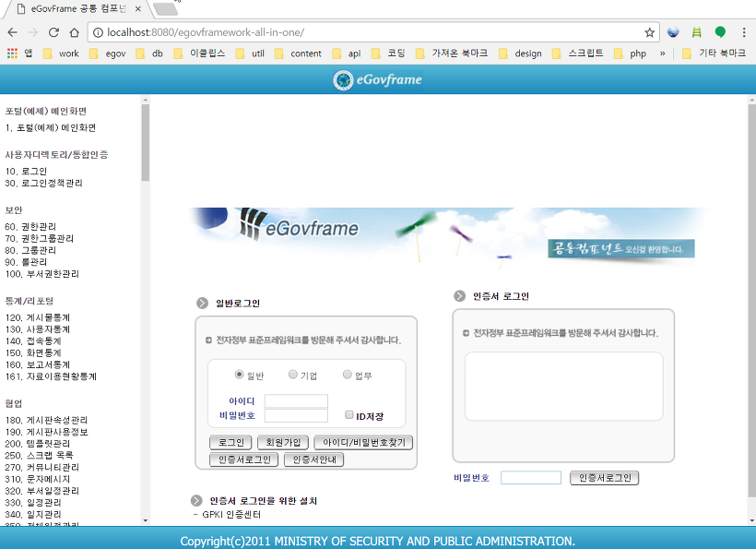Click 인증서로그인 button in 일반로그인 box
The image size is (756, 549).
244,459
